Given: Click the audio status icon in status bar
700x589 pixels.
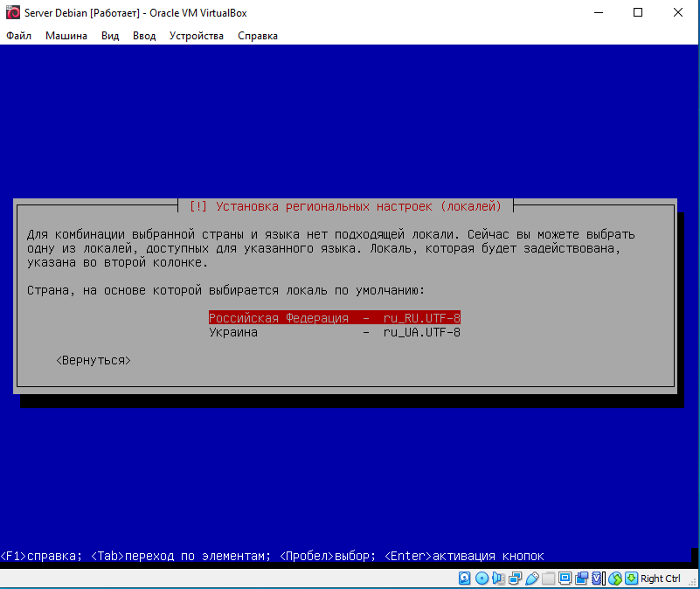Looking at the screenshot, I should [x=498, y=579].
